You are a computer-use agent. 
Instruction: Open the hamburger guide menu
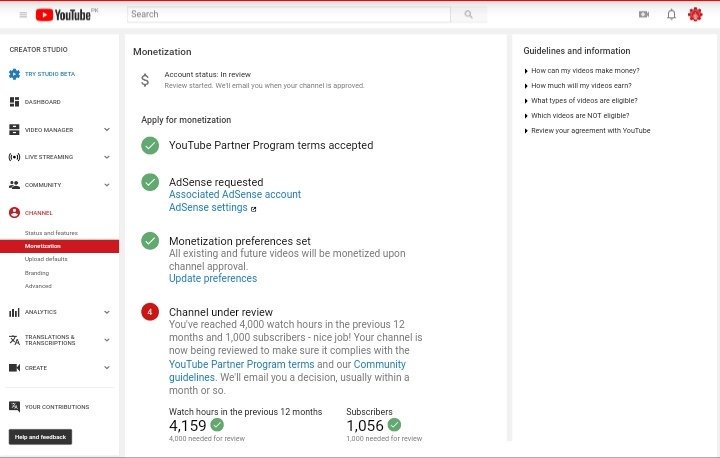[23, 15]
